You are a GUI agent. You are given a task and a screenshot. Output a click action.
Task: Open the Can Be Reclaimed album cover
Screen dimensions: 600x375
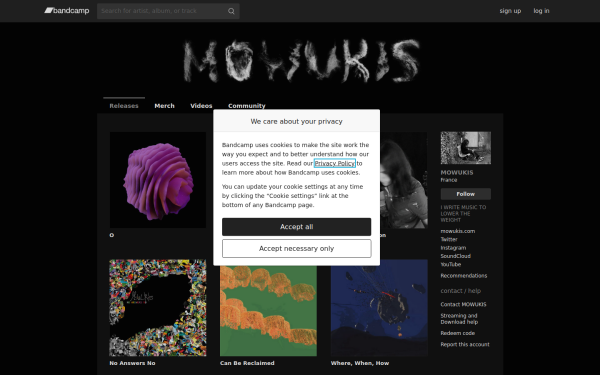tap(268, 311)
